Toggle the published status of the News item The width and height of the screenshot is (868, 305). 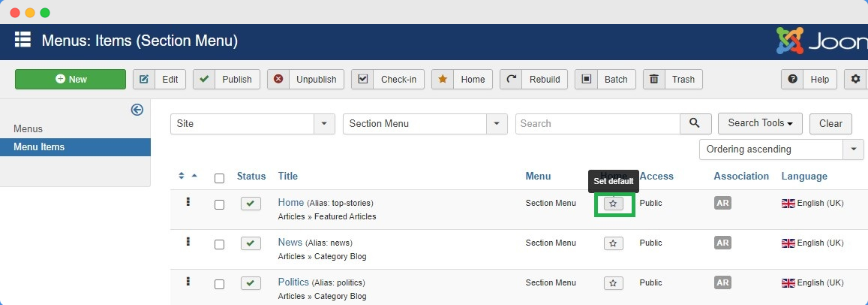251,243
